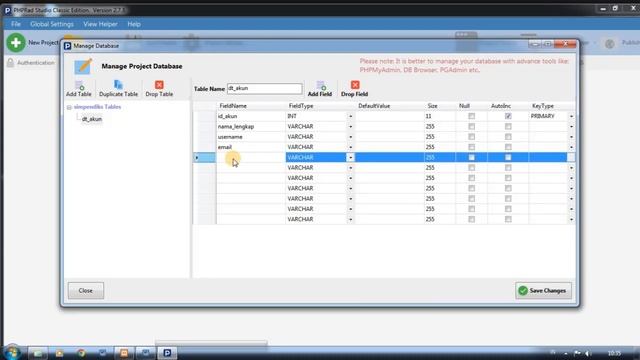Click the Save Changes button
640x360 pixels.
click(x=543, y=291)
